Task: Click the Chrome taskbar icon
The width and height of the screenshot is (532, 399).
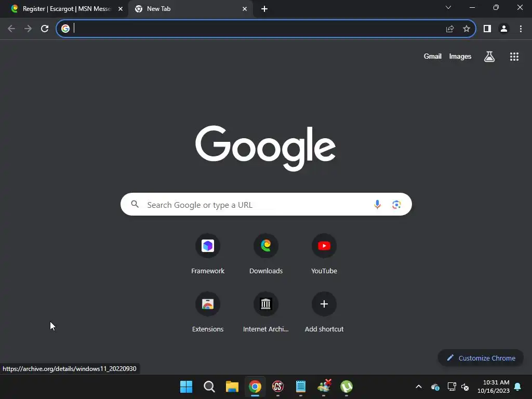Action: (255, 387)
